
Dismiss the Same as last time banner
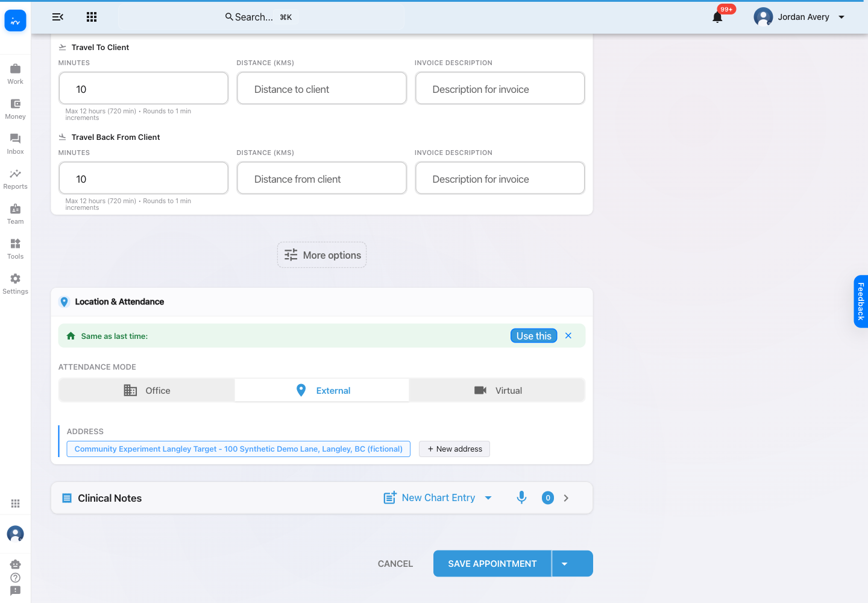click(568, 336)
